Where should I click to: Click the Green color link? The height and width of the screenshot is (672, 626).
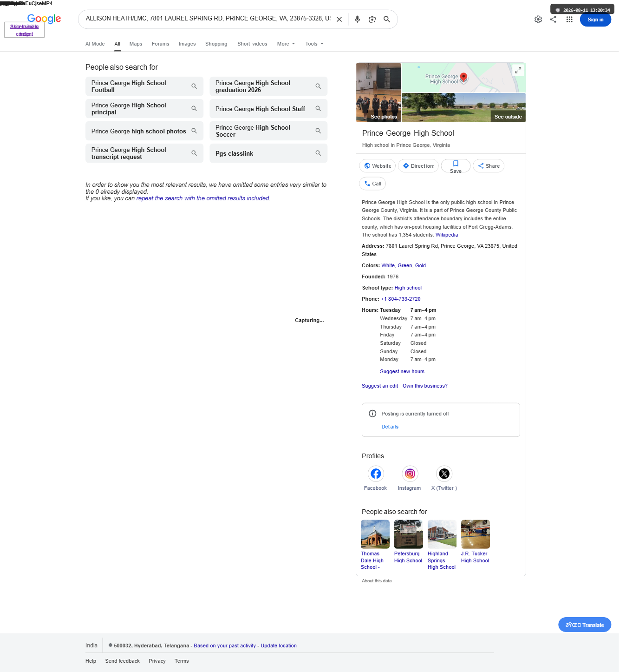tap(405, 266)
